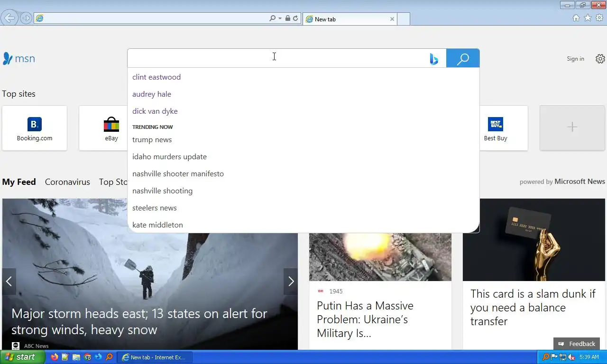
Task: Choose trending search nashville shooter manifesto
Action: (x=178, y=173)
